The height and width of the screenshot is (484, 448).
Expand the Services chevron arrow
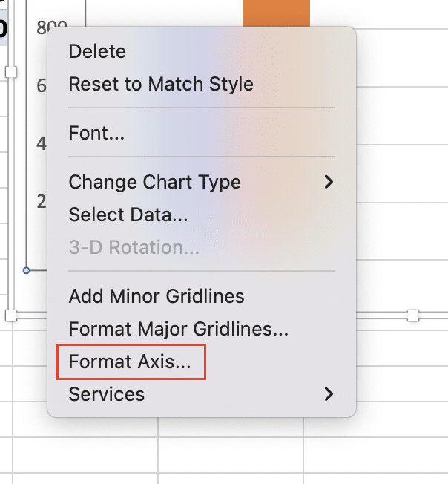point(329,394)
